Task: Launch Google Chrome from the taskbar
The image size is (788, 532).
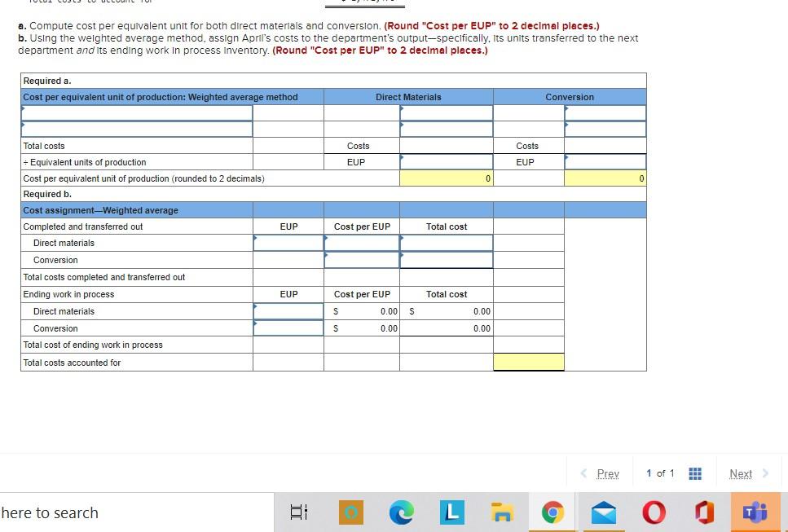Action: (552, 512)
